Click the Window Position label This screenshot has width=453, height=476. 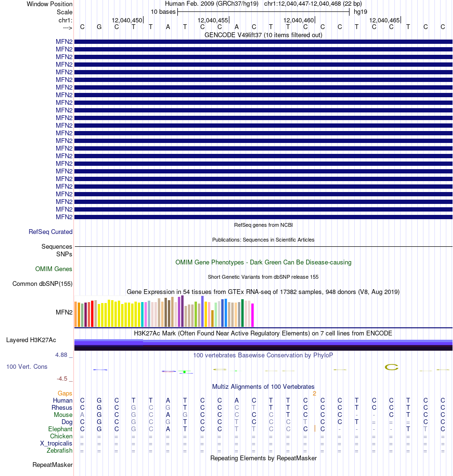point(50,4)
